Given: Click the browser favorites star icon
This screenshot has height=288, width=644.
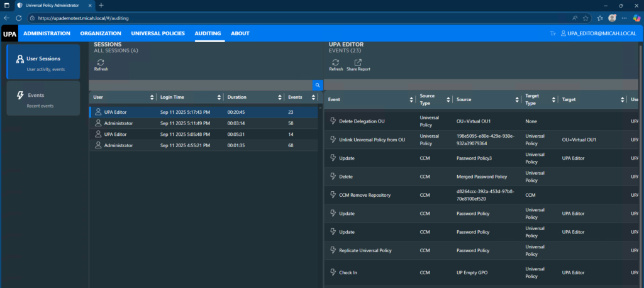Looking at the screenshot, I should point(586,18).
